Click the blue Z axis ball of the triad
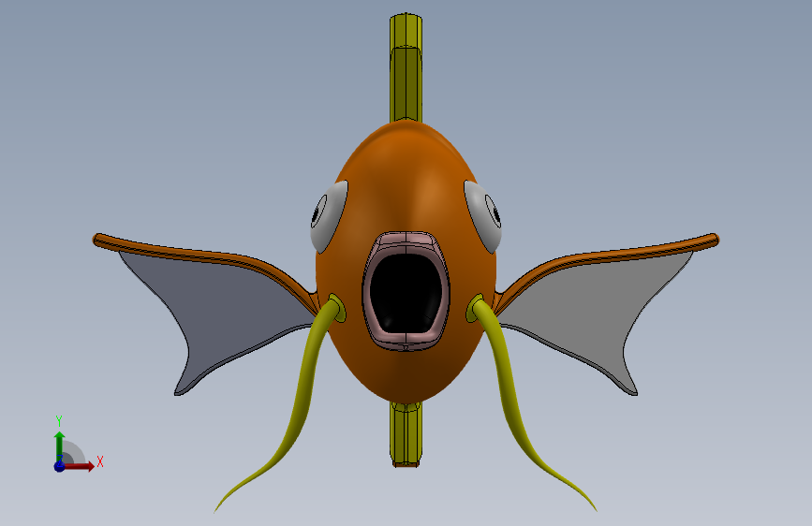This screenshot has height=526, width=812. pyautogui.click(x=60, y=466)
